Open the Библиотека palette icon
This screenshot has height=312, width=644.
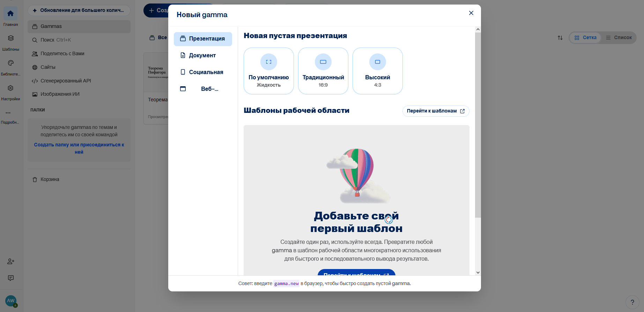[x=10, y=63]
